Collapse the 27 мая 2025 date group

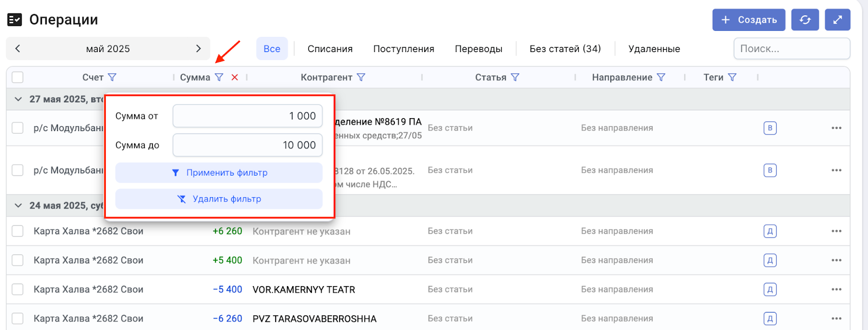coord(18,99)
